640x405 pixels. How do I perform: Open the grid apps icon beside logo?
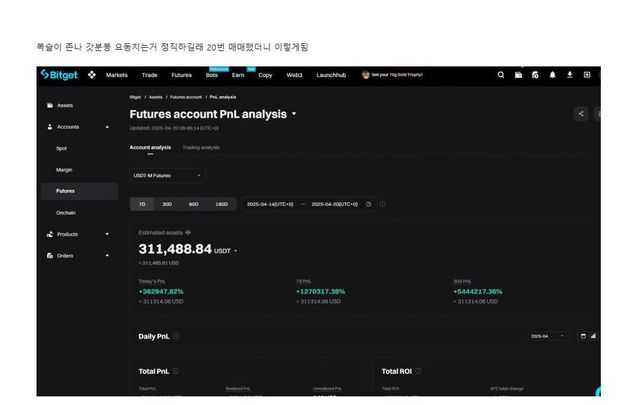91,74
